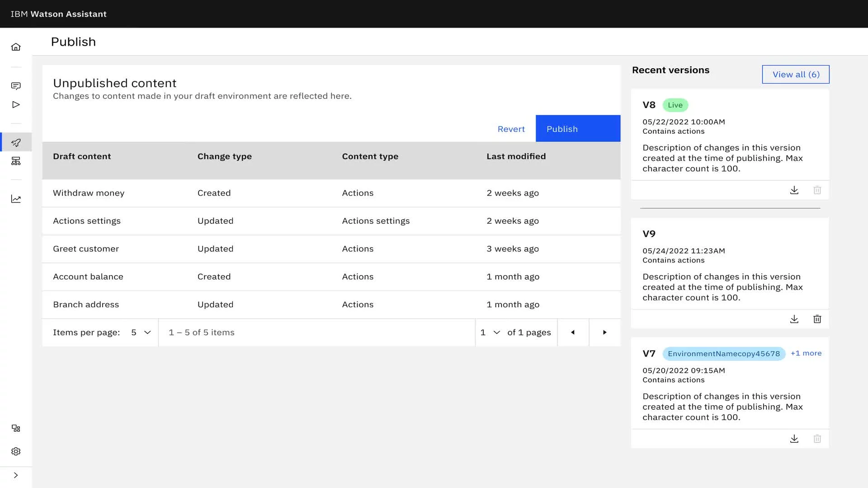Click IBM Watson Assistant header title
The height and width of the screenshot is (488, 868).
tap(59, 14)
